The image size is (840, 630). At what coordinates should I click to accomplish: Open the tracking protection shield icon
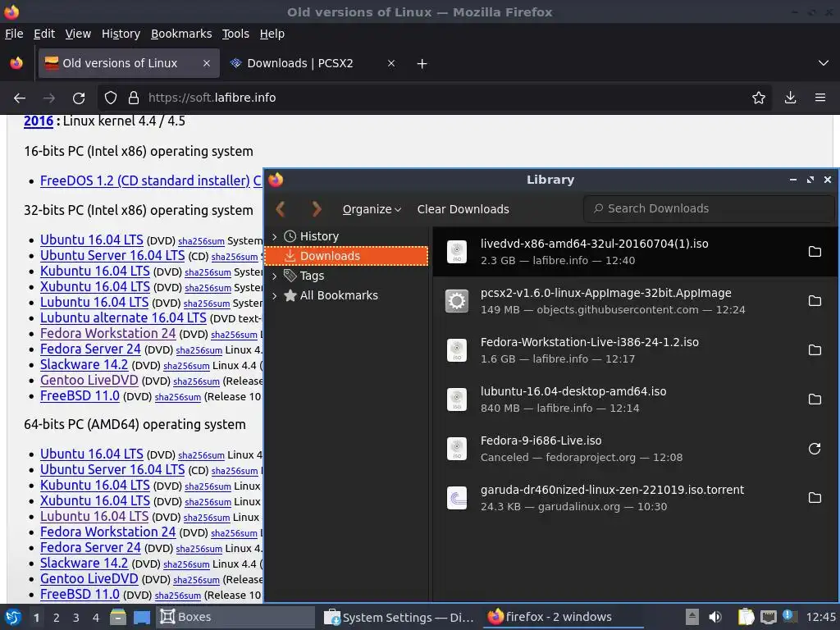click(x=111, y=98)
